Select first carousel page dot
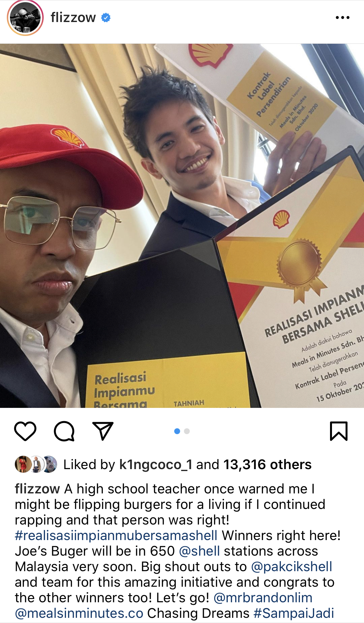Viewport: 364px width, 623px height. 177,431
